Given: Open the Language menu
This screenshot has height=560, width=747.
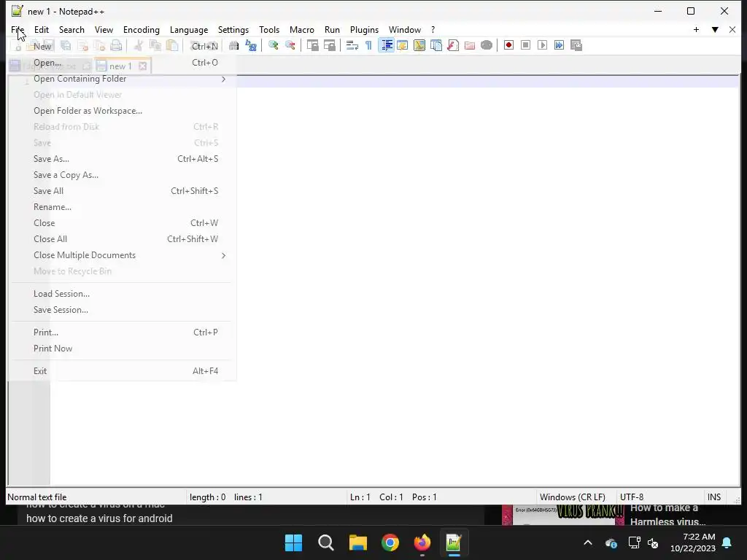Looking at the screenshot, I should click(189, 29).
